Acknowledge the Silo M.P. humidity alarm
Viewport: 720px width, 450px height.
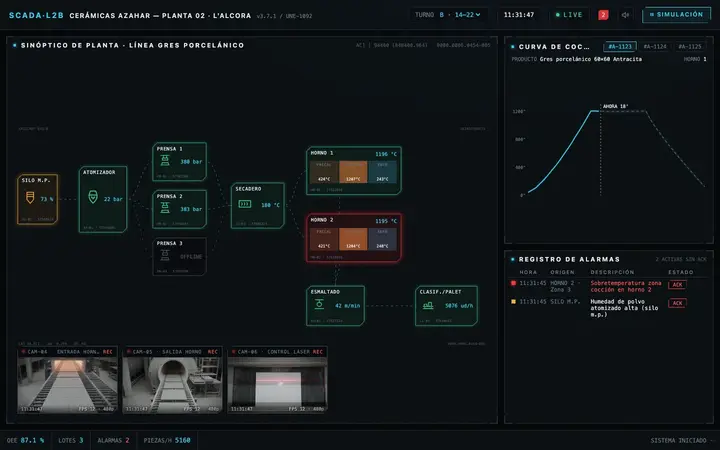pos(677,303)
